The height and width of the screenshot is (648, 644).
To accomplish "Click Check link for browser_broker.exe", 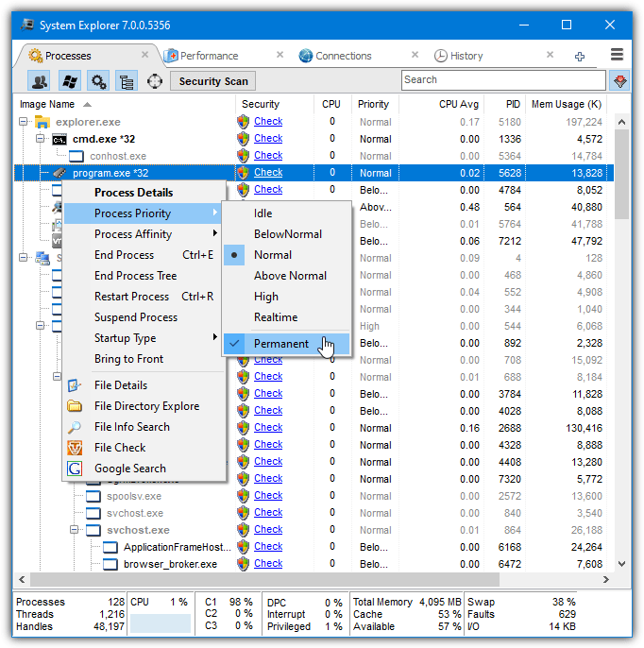I will point(268,563).
